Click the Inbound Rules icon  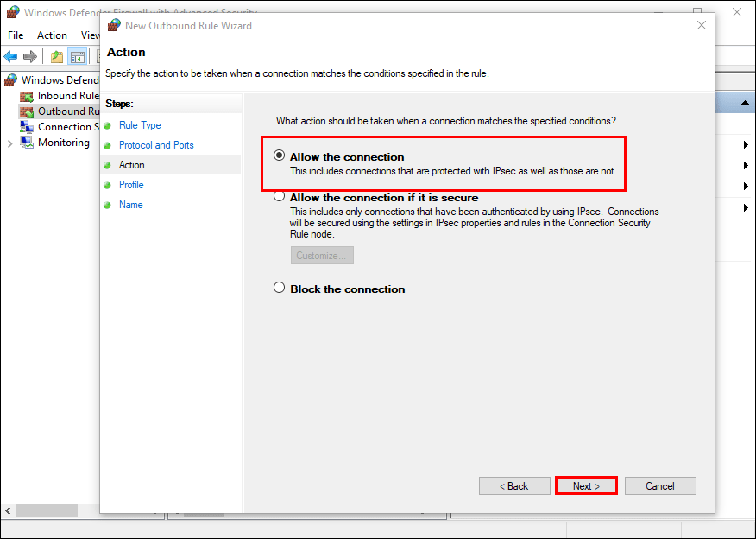[x=27, y=96]
